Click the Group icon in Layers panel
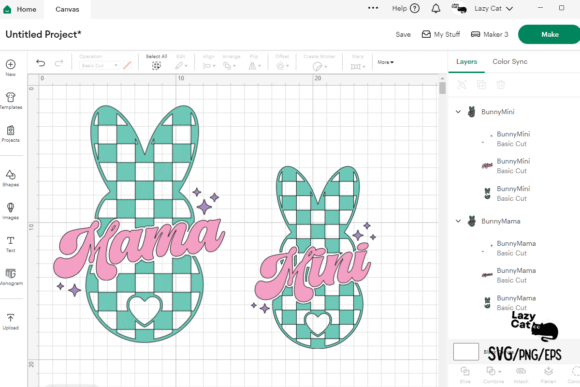This screenshot has width=580, height=387. 462,85
